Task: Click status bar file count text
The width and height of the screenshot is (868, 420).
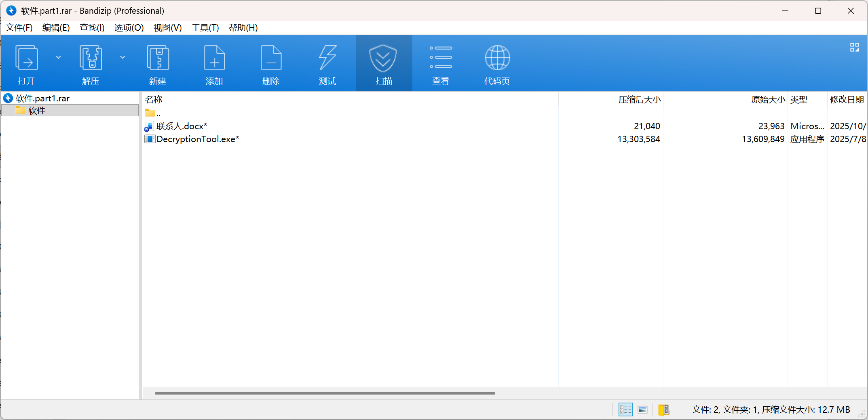Action: [x=771, y=410]
